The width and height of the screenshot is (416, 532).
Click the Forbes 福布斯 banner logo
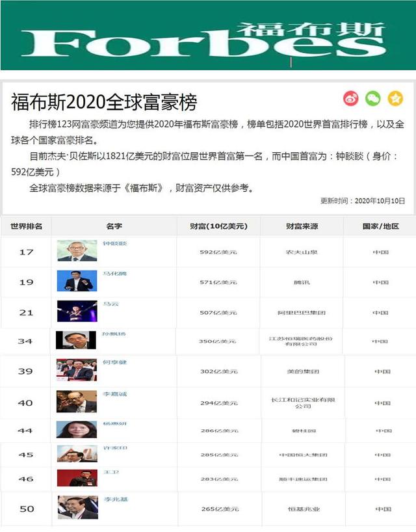point(203,39)
